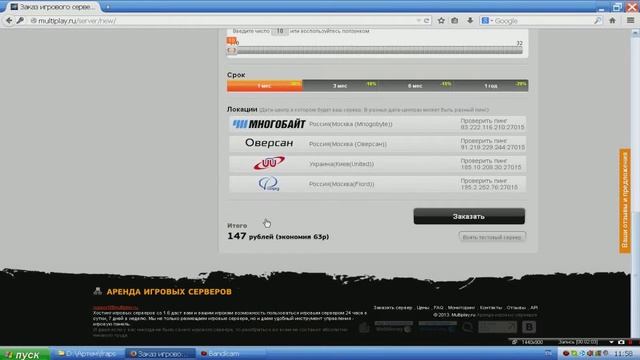Click the Google search input field
Viewport: 640px width, 360px height.
coord(543,20)
